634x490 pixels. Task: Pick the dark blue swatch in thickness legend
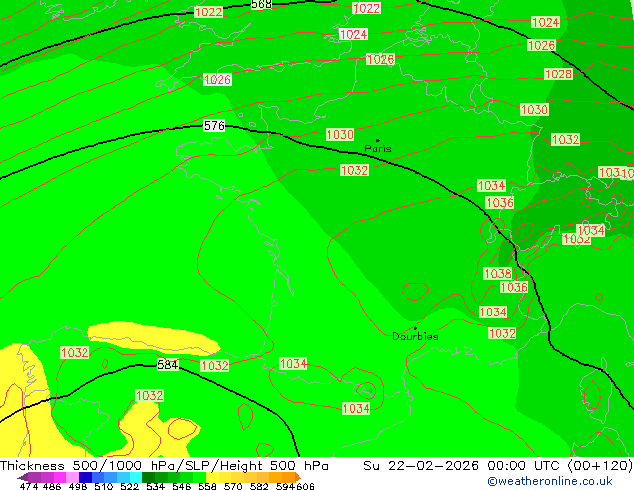click(x=85, y=477)
